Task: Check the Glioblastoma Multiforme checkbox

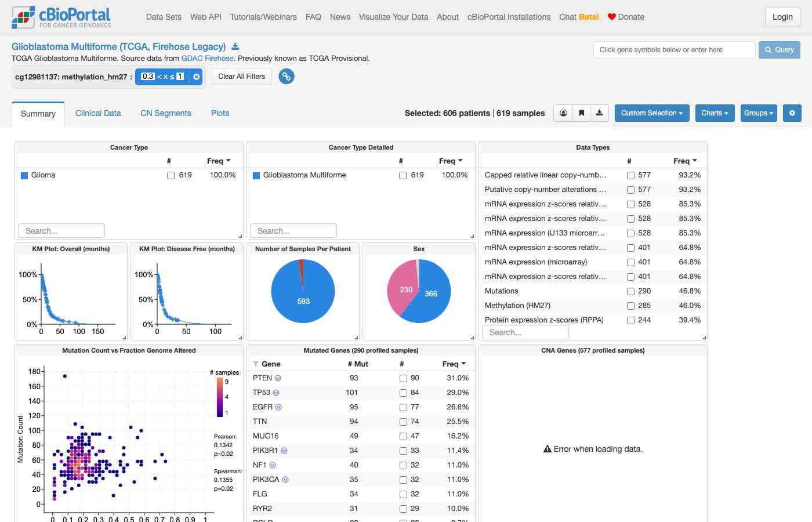Action: pos(403,175)
